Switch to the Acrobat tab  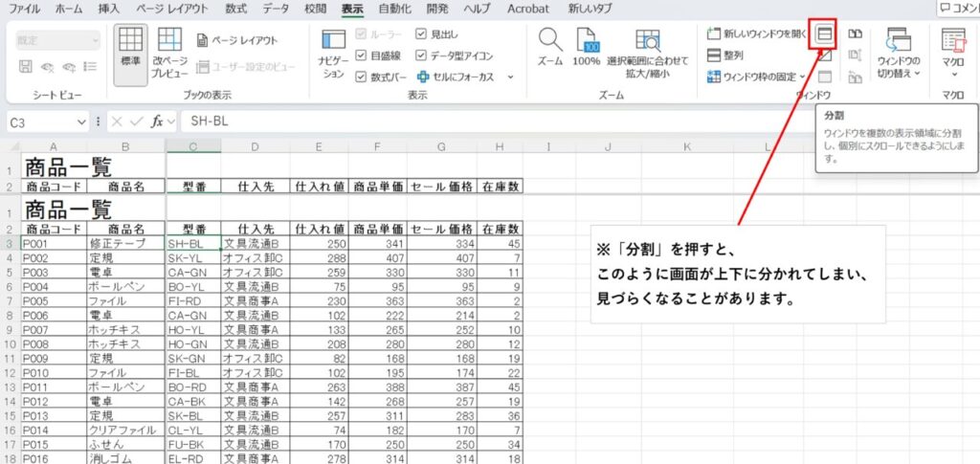pos(528,9)
